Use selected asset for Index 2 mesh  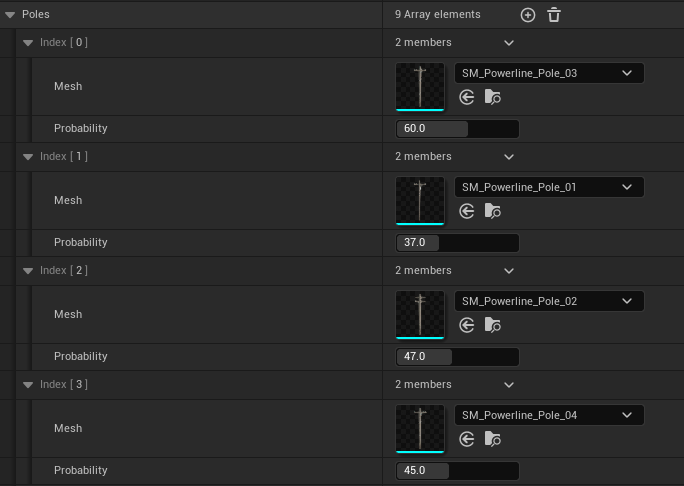point(467,325)
